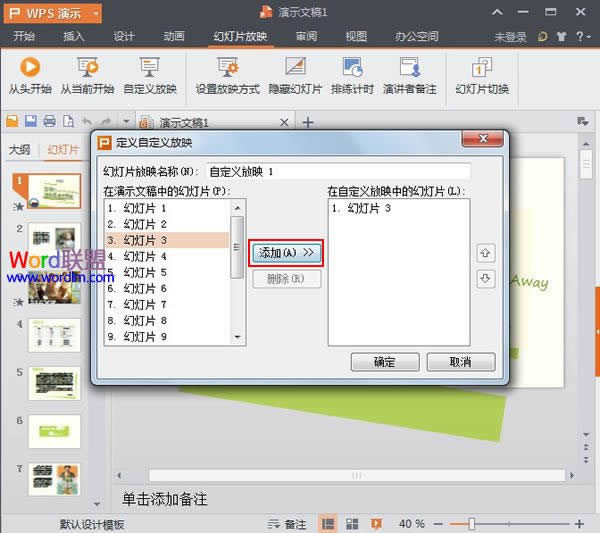Switch to normal view in status bar
Screen dimensions: 600x533
click(327, 524)
